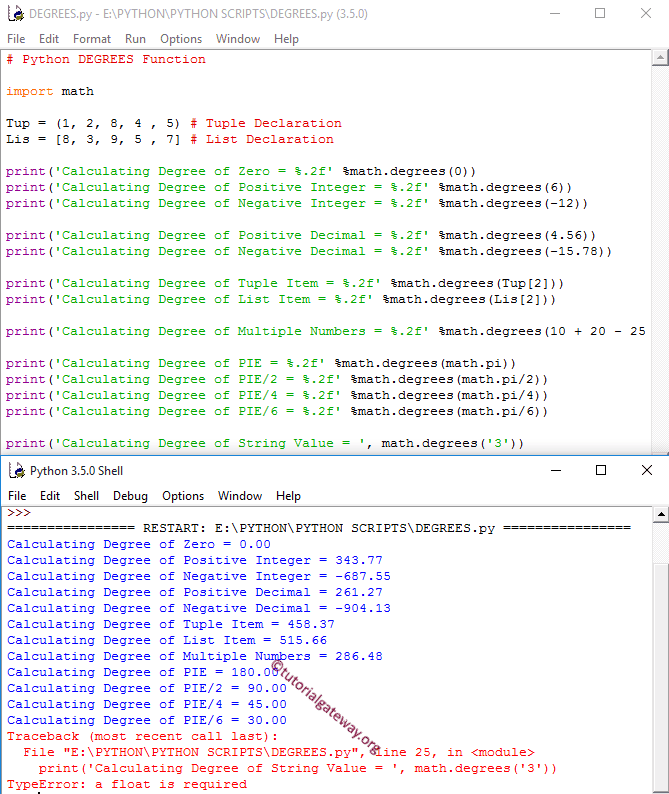Image resolution: width=669 pixels, height=794 pixels.
Task: Click editor line with math.degrees(Lis[2])
Action: click(281, 300)
